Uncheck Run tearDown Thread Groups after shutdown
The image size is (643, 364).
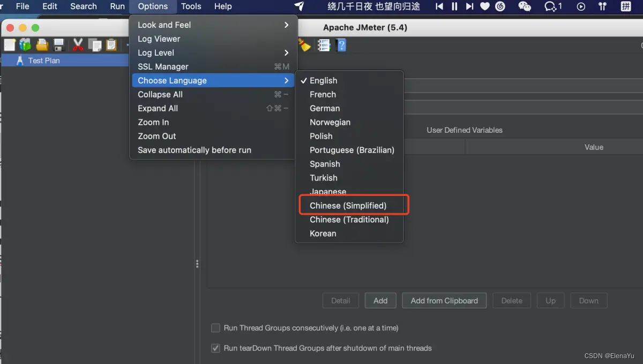tap(215, 348)
